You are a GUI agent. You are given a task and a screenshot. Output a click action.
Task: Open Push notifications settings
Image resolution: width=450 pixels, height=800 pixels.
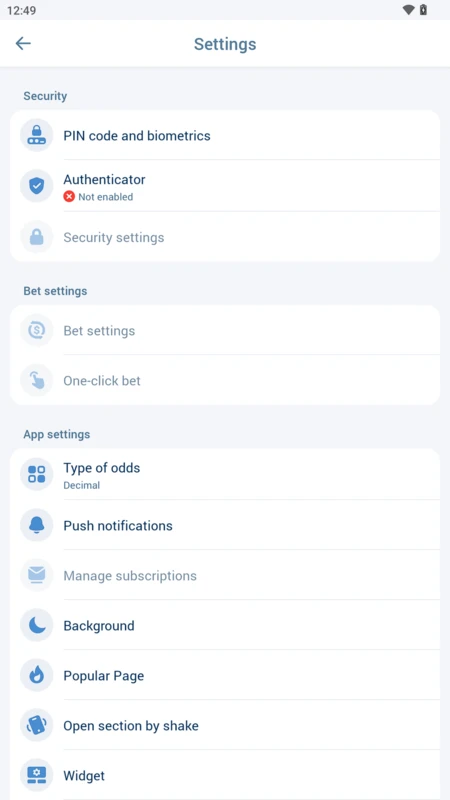pyautogui.click(x=225, y=525)
